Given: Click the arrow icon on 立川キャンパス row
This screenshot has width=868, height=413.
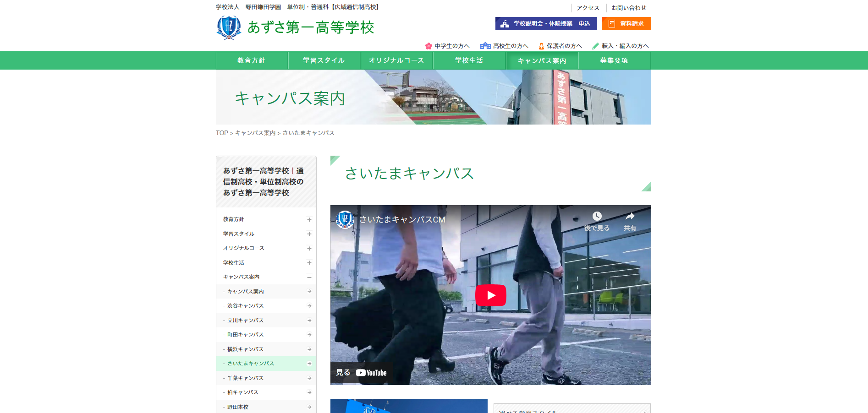Looking at the screenshot, I should tap(309, 321).
